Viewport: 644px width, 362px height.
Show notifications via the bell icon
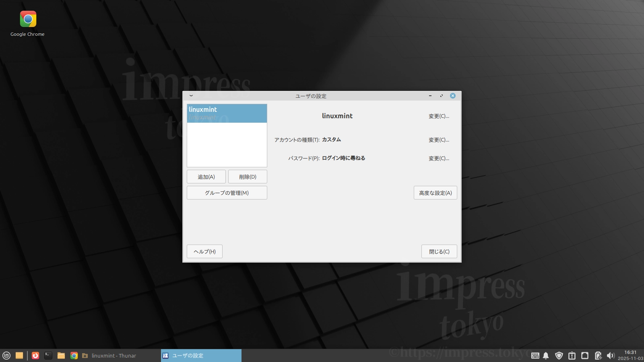546,356
